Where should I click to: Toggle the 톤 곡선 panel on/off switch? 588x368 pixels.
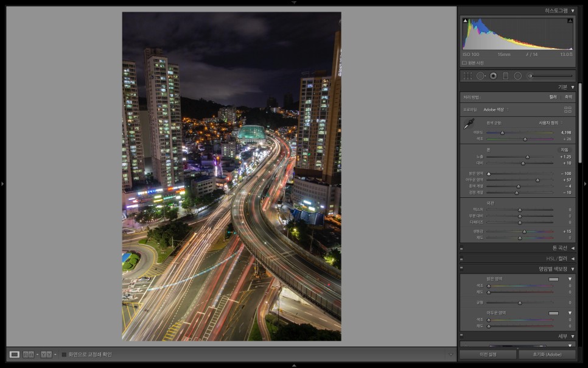[x=461, y=248]
